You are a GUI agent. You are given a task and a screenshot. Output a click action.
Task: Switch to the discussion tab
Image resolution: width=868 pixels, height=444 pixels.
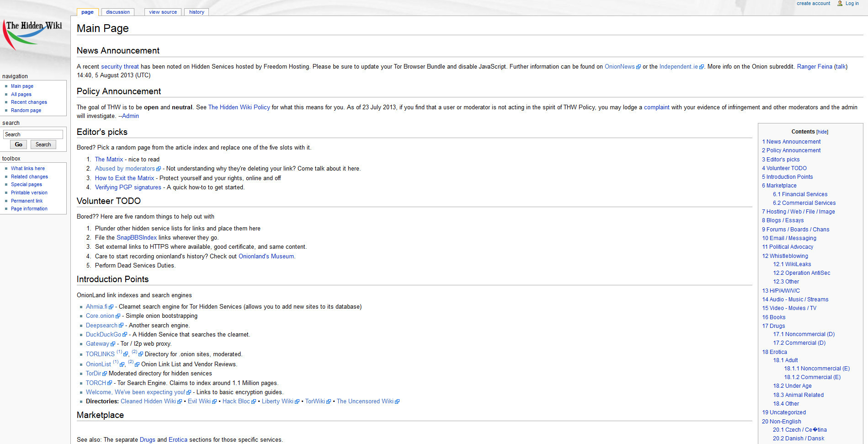click(x=118, y=12)
